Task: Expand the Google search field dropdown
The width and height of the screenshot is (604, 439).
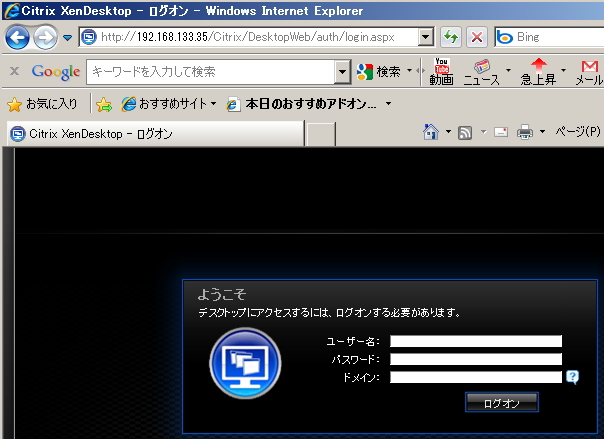Action: click(342, 72)
